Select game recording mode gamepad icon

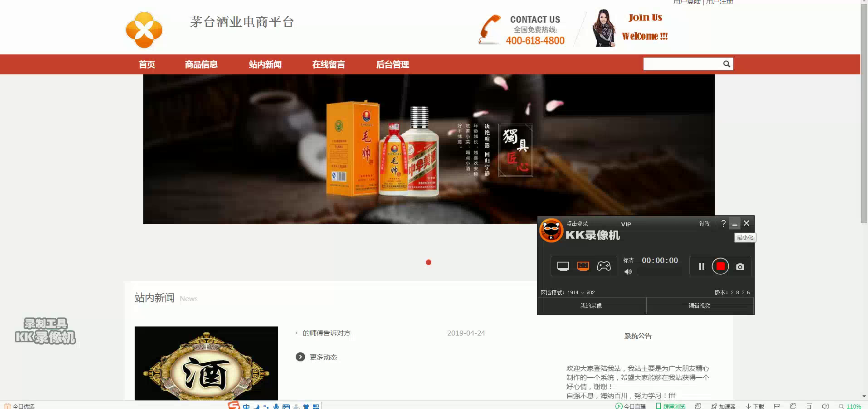[x=604, y=266]
